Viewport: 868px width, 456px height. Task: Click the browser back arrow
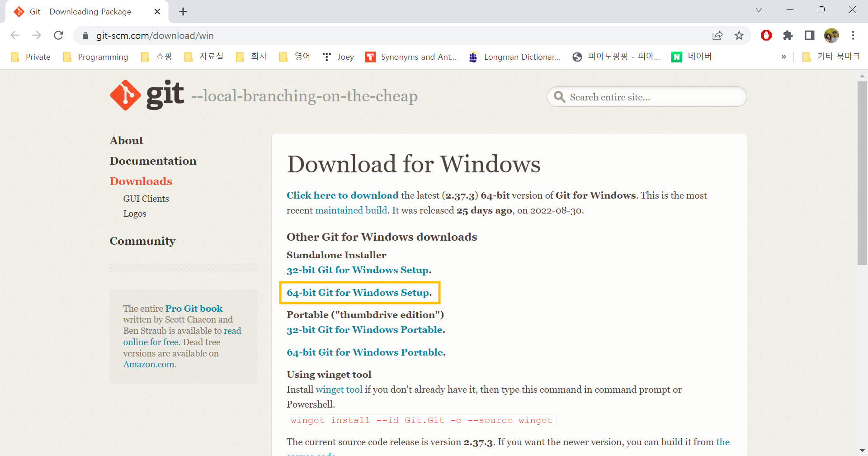(x=15, y=35)
